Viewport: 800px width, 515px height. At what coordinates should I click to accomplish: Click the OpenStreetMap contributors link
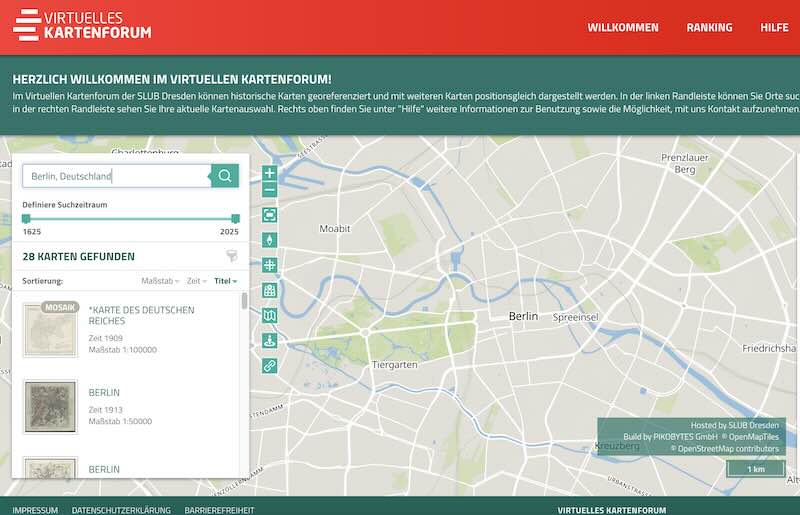coord(728,449)
